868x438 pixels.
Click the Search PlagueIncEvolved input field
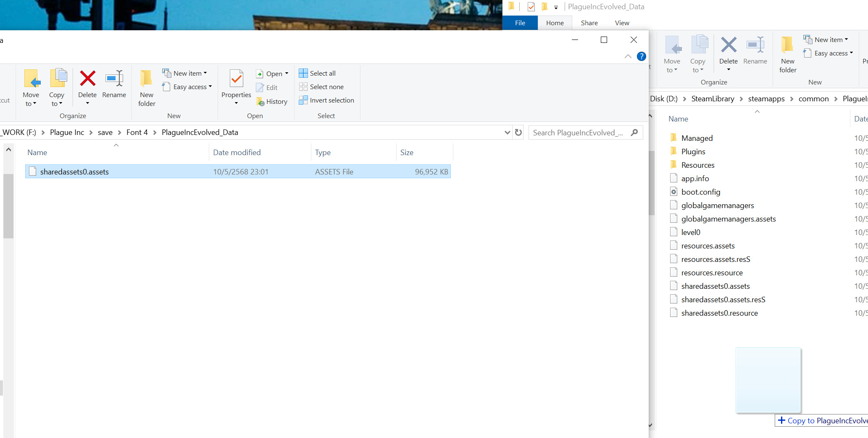tap(579, 132)
